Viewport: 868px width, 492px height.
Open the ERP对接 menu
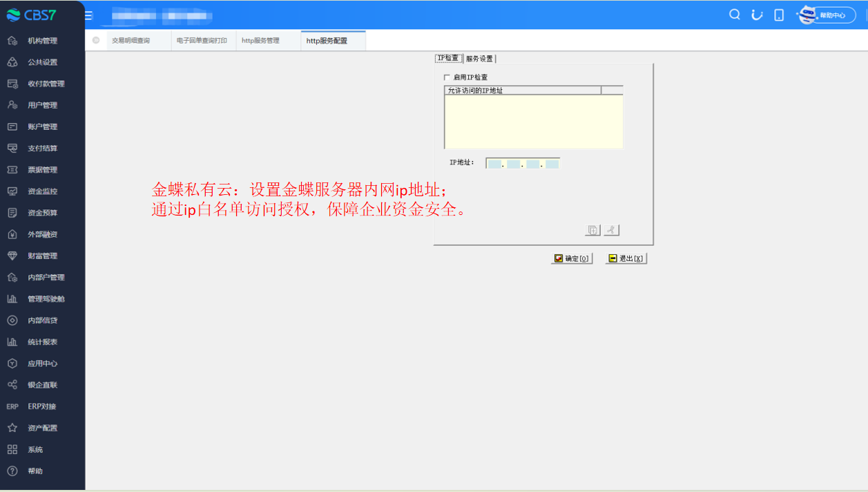42,406
